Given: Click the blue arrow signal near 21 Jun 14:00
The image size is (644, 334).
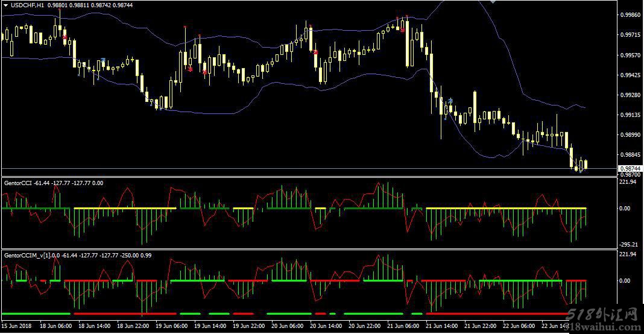Looking at the screenshot, I should coord(450,100).
